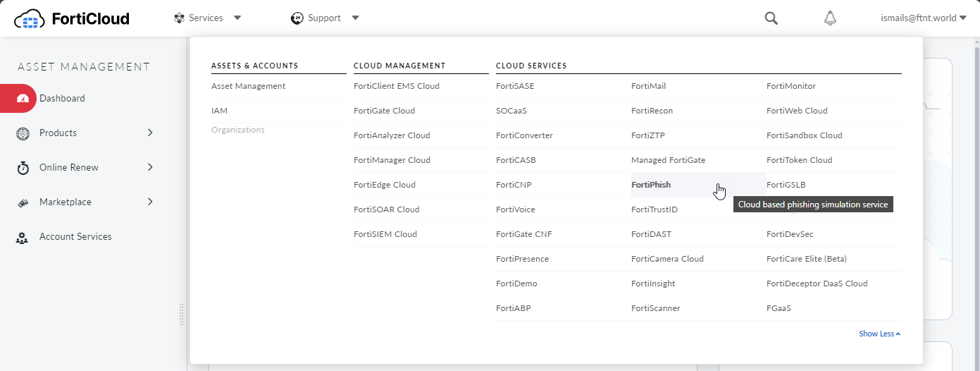Open the notifications bell icon

coord(831,18)
